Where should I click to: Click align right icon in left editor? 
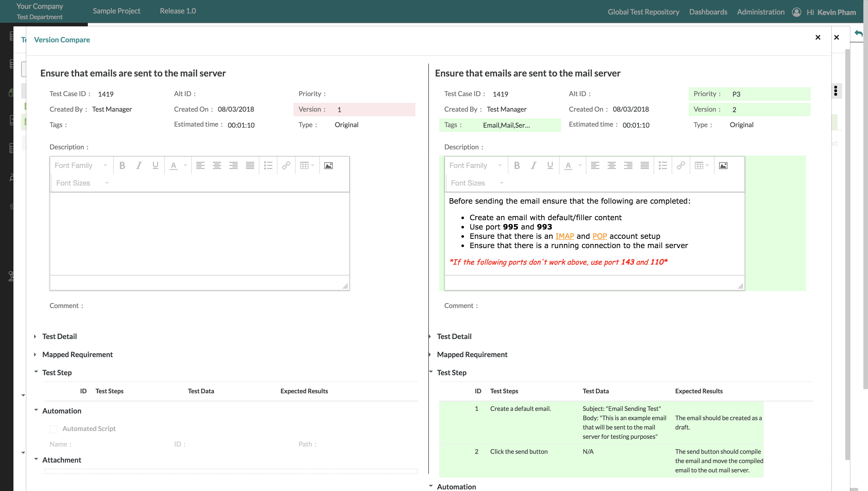[x=233, y=166]
